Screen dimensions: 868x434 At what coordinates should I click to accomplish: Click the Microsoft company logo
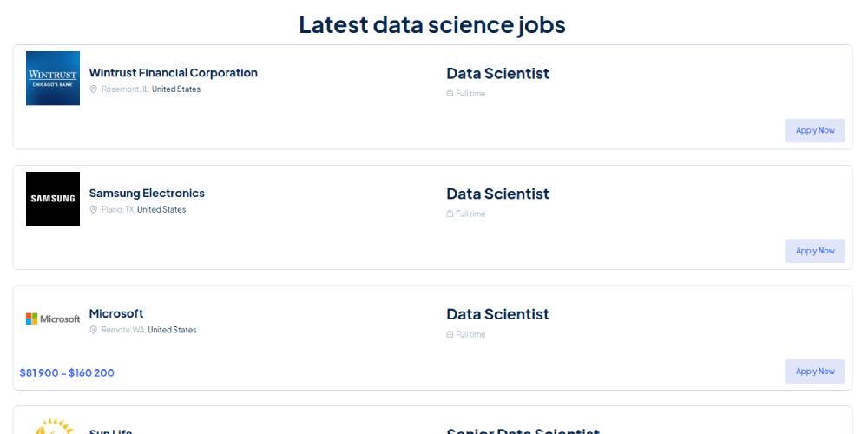click(53, 319)
